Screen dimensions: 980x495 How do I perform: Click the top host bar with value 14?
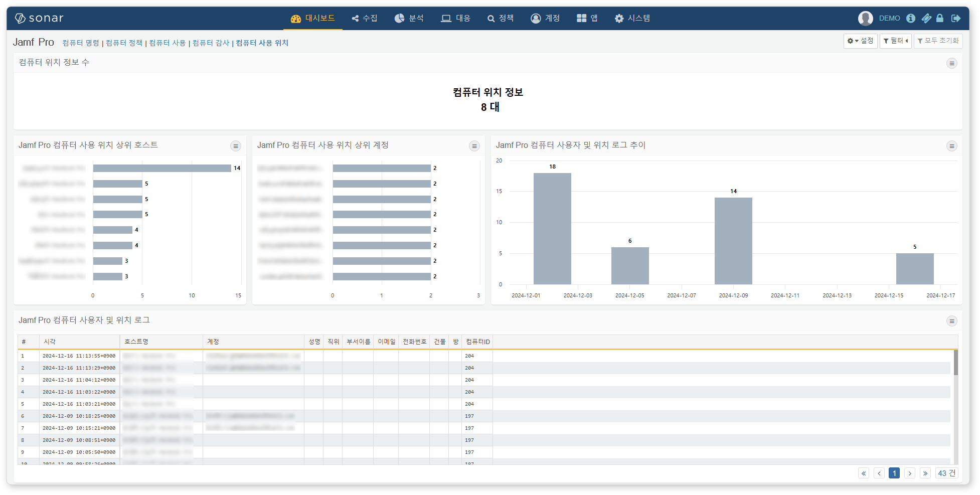(162, 168)
